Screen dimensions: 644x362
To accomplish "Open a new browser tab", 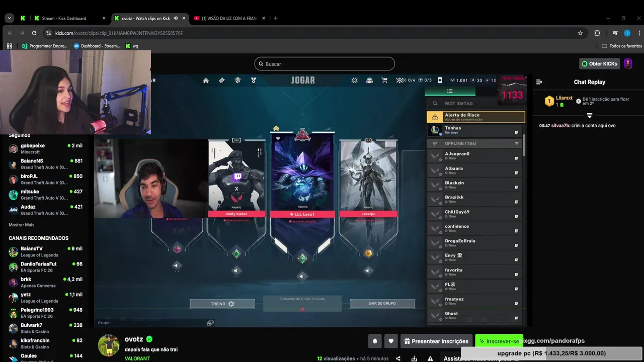I will tap(275, 18).
